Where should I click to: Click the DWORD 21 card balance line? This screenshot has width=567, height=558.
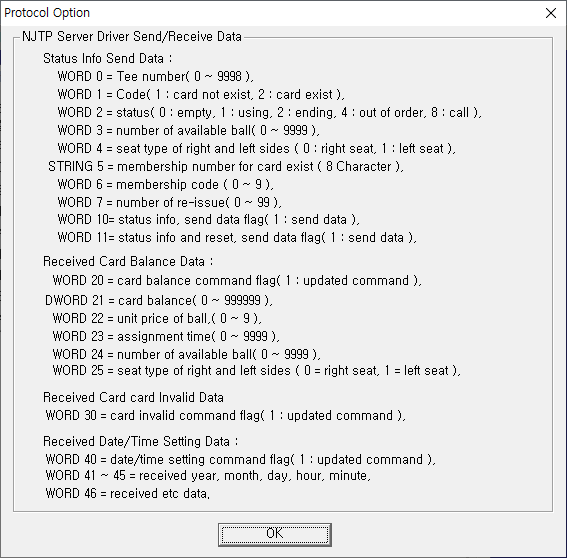[159, 300]
